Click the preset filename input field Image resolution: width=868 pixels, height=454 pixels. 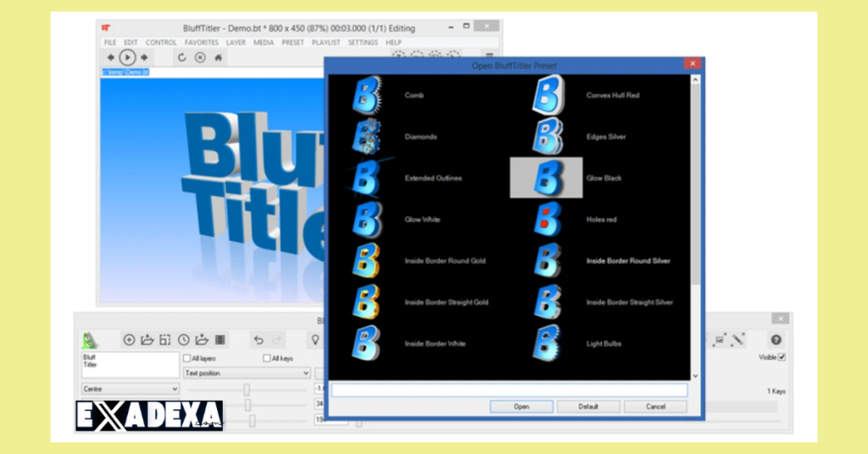[509, 390]
